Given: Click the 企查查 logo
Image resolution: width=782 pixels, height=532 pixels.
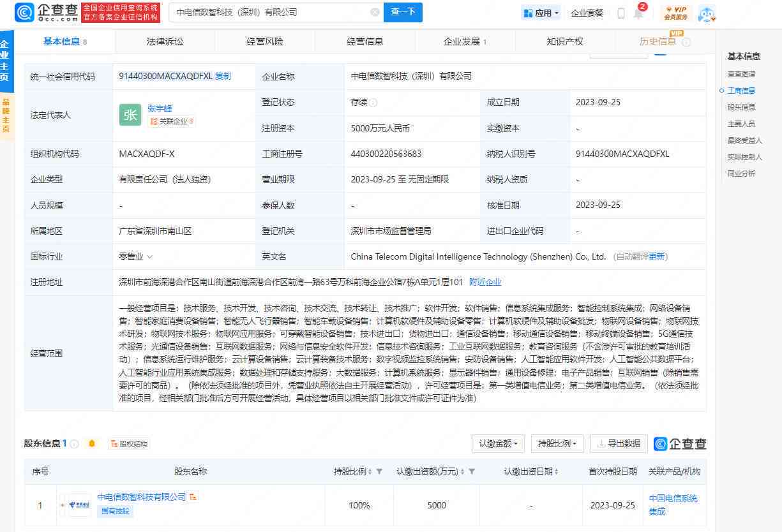Looking at the screenshot, I should [47, 11].
